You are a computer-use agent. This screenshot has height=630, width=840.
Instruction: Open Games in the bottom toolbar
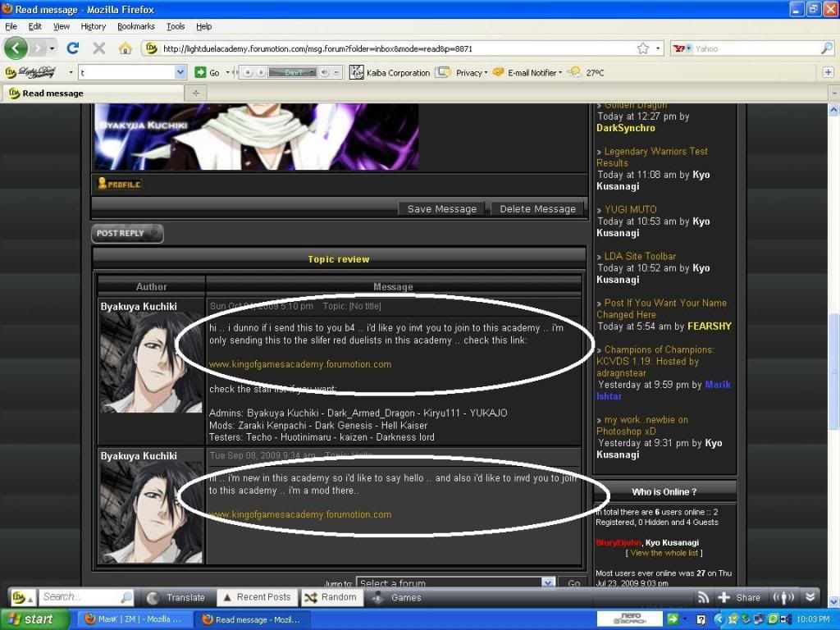398,597
